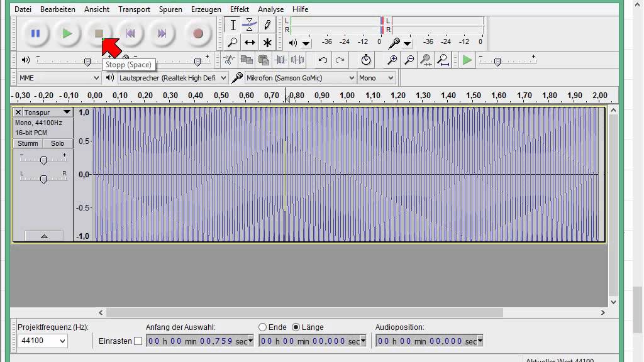Open the Effekt menu
This screenshot has height=362, width=644.
[x=240, y=9]
